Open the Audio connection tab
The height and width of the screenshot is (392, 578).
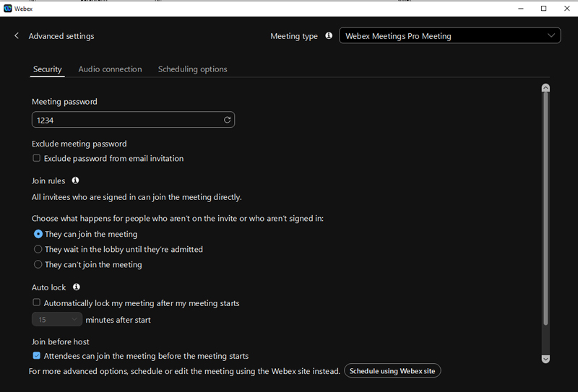[110, 69]
